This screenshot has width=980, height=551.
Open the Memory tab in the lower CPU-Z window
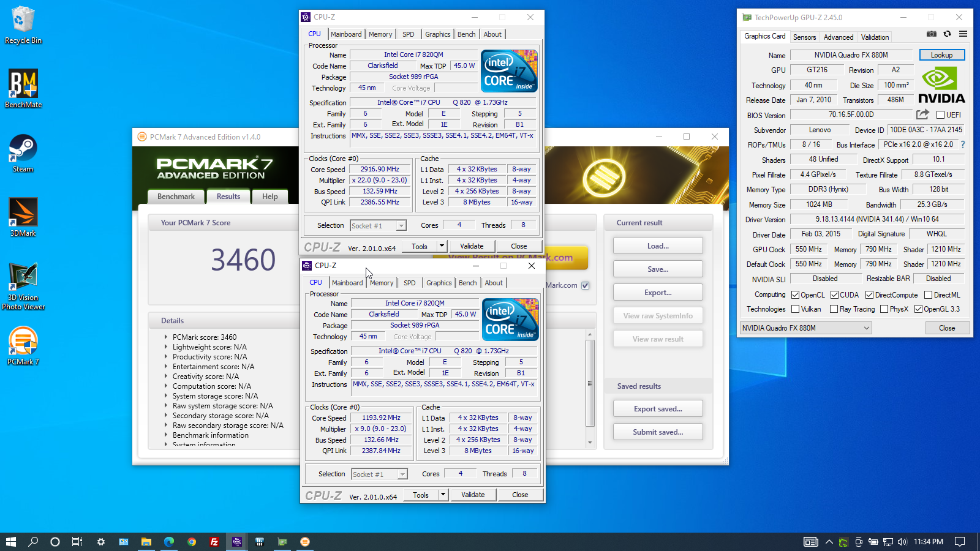382,283
